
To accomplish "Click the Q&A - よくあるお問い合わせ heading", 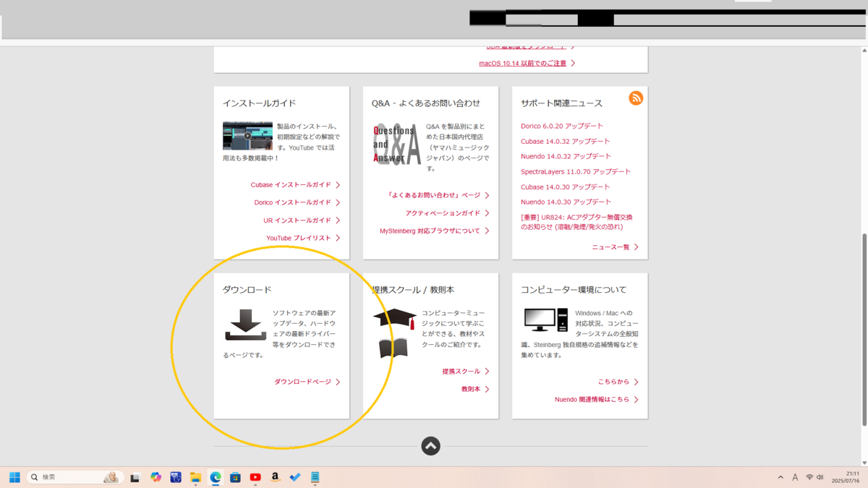I will point(426,103).
